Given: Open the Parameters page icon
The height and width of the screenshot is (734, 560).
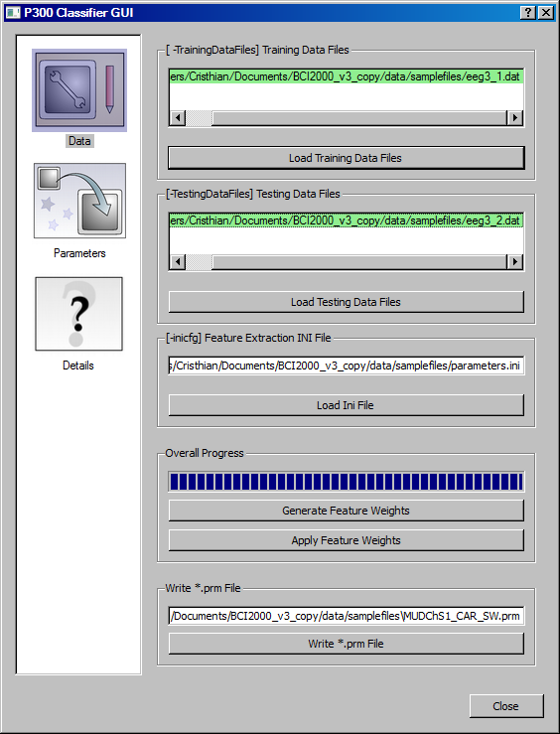Looking at the screenshot, I should [79, 201].
